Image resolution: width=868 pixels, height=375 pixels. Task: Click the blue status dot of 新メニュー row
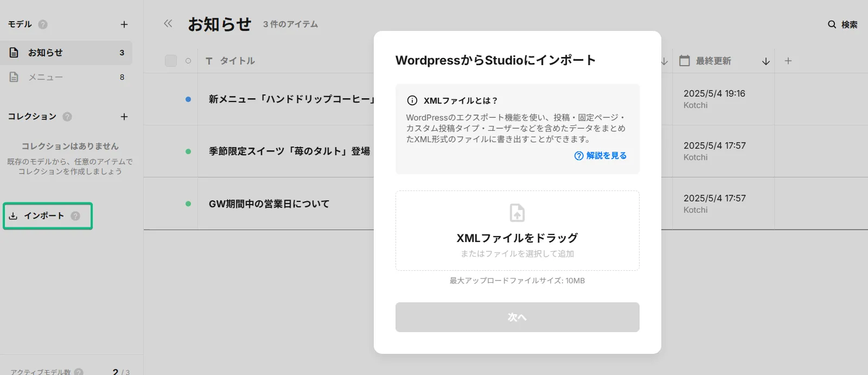point(188,99)
